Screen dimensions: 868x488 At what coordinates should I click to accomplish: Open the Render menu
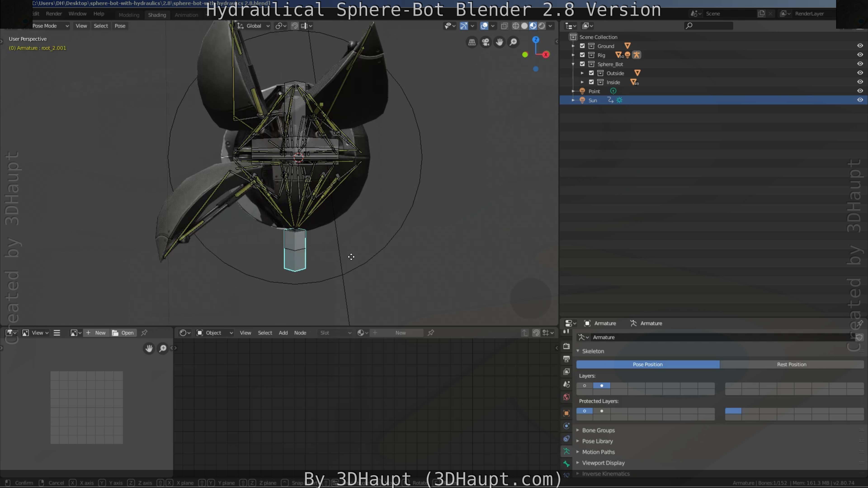[x=54, y=14]
